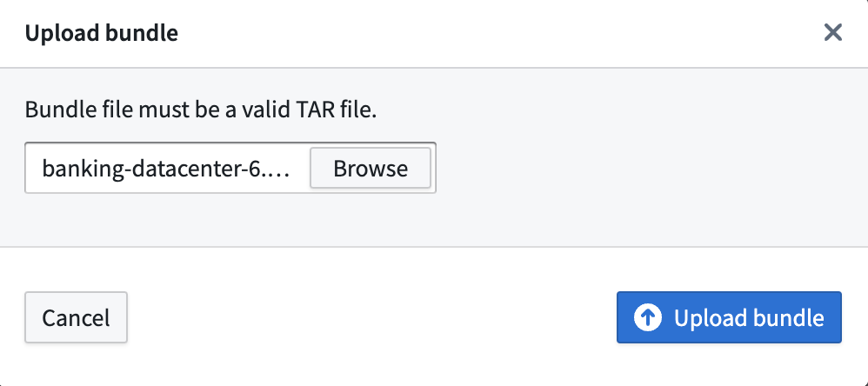
Task: Open the file picker with Browse
Action: click(371, 168)
